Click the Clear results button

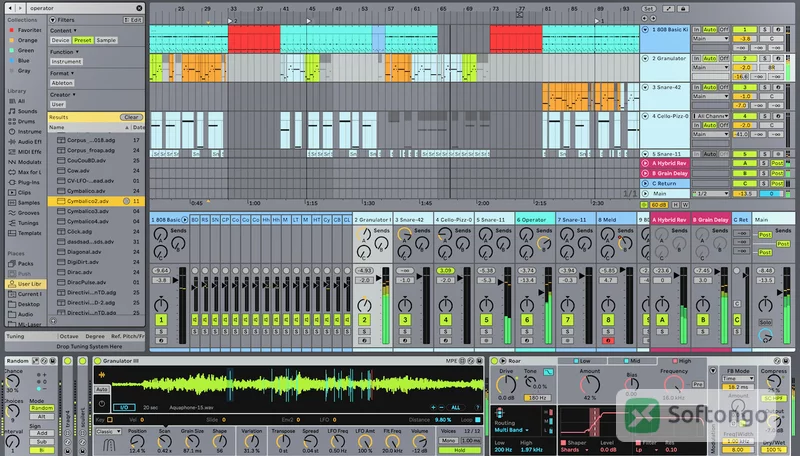click(131, 117)
